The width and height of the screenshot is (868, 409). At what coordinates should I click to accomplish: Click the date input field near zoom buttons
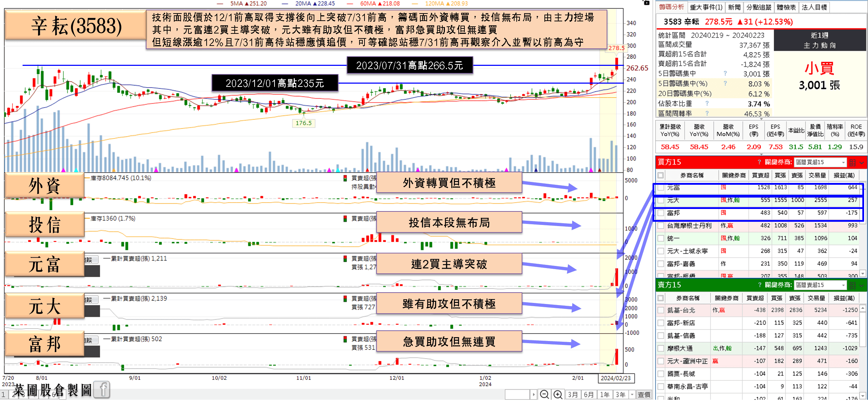click(517, 394)
